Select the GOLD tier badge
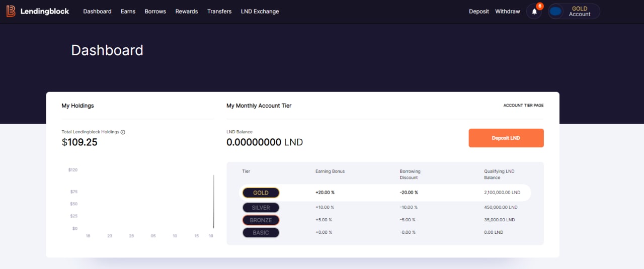The image size is (644, 269). [261, 193]
